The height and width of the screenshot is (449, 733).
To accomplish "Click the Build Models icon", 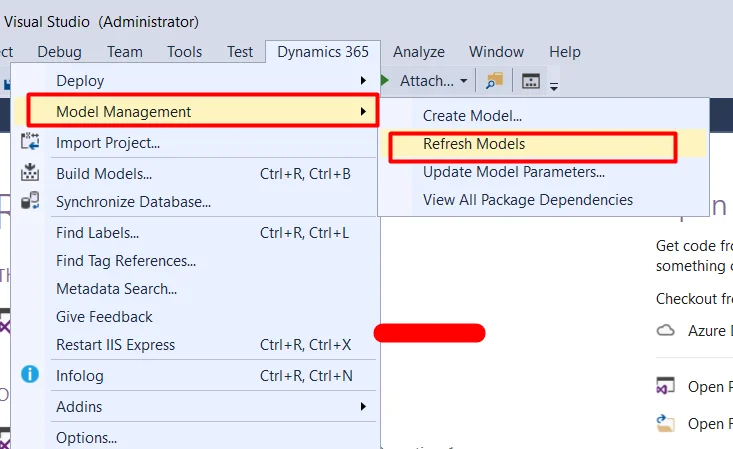I will pos(30,173).
